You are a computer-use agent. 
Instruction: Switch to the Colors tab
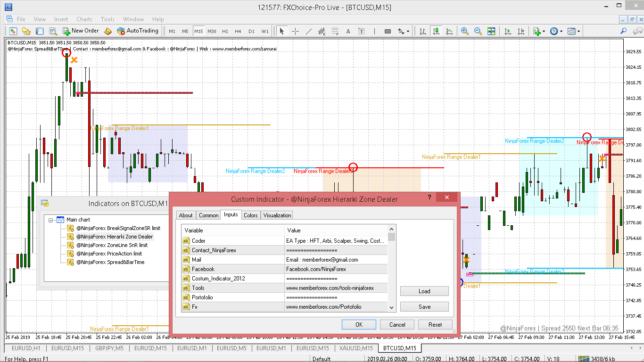[x=250, y=215]
